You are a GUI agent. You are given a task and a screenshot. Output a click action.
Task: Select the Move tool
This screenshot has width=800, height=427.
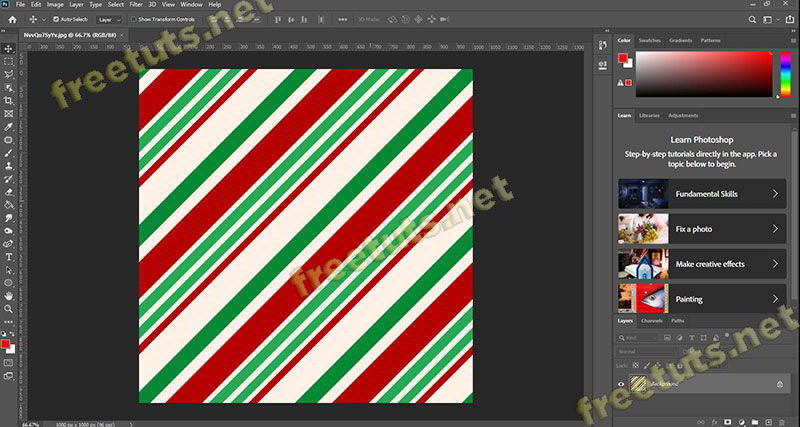(x=9, y=48)
